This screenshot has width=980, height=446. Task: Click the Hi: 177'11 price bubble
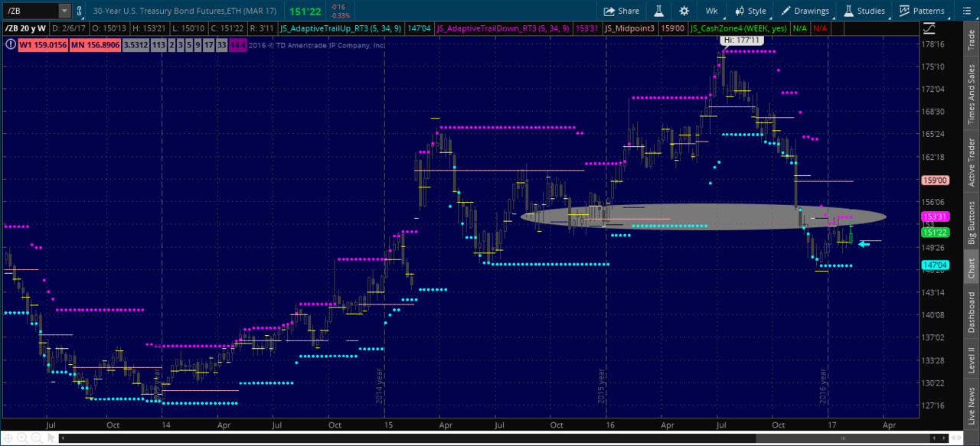[x=741, y=39]
